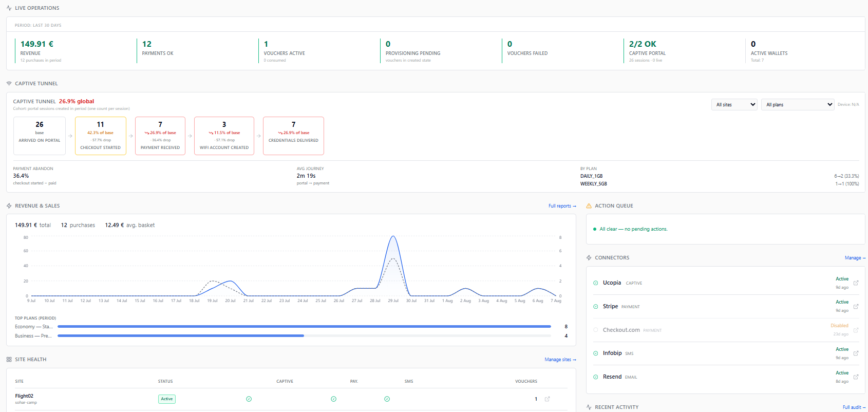This screenshot has height=412, width=868.
Task: Click the Stripe connector name
Action: [x=610, y=306]
